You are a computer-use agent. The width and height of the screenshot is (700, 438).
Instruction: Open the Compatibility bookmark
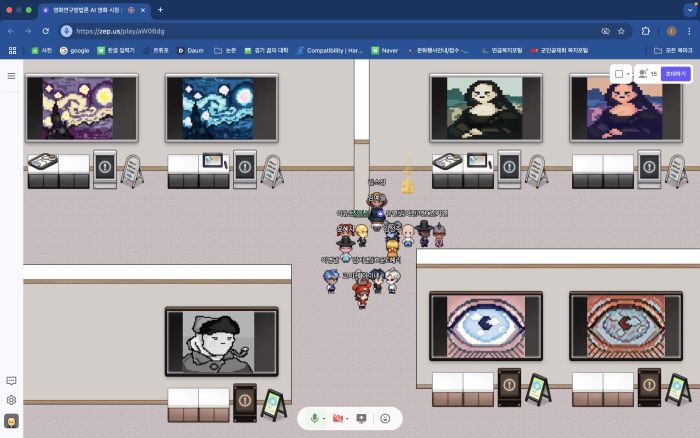330,50
